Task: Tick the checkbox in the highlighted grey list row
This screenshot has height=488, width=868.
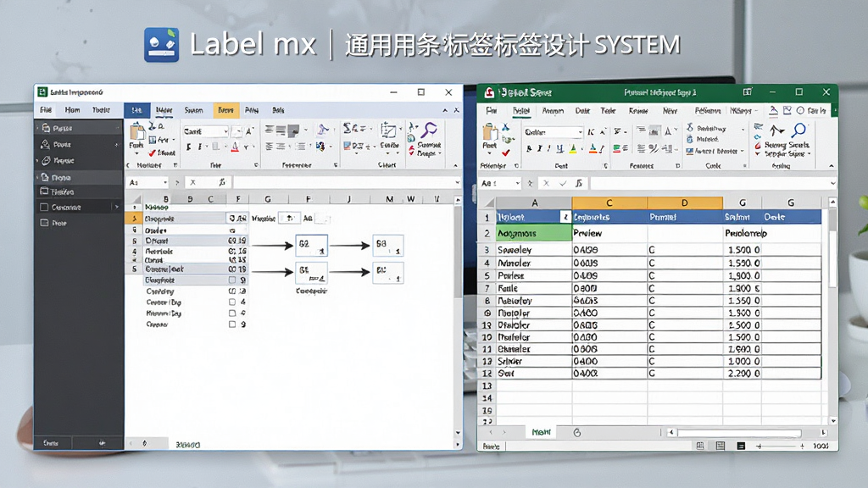Action: click(232, 280)
